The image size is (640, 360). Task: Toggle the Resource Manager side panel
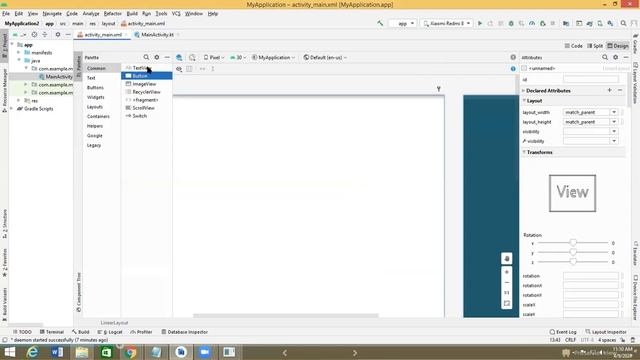[4, 90]
